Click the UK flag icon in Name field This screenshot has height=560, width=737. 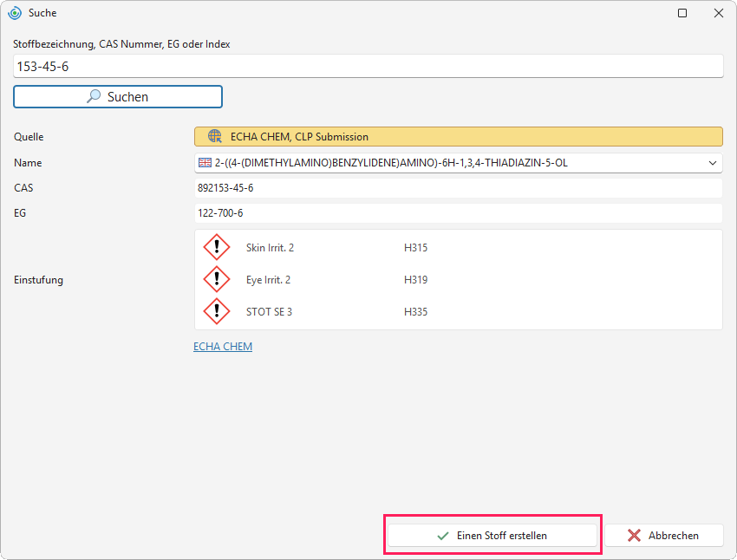click(205, 163)
